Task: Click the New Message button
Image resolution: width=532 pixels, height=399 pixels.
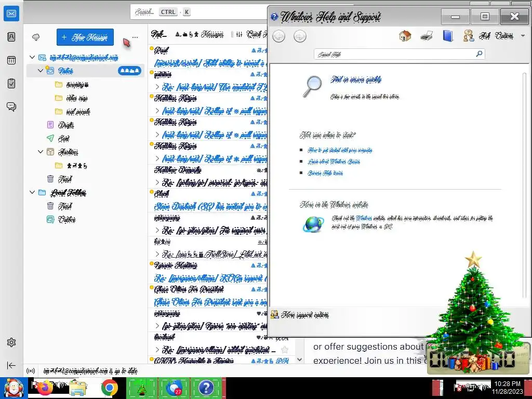Action: click(x=85, y=37)
